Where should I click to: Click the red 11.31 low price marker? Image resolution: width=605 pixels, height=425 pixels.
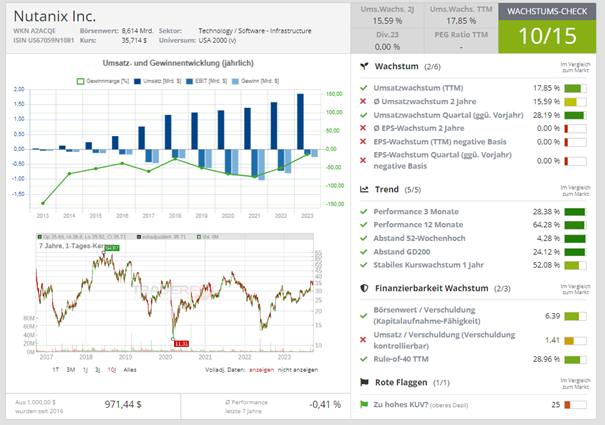pos(181,344)
